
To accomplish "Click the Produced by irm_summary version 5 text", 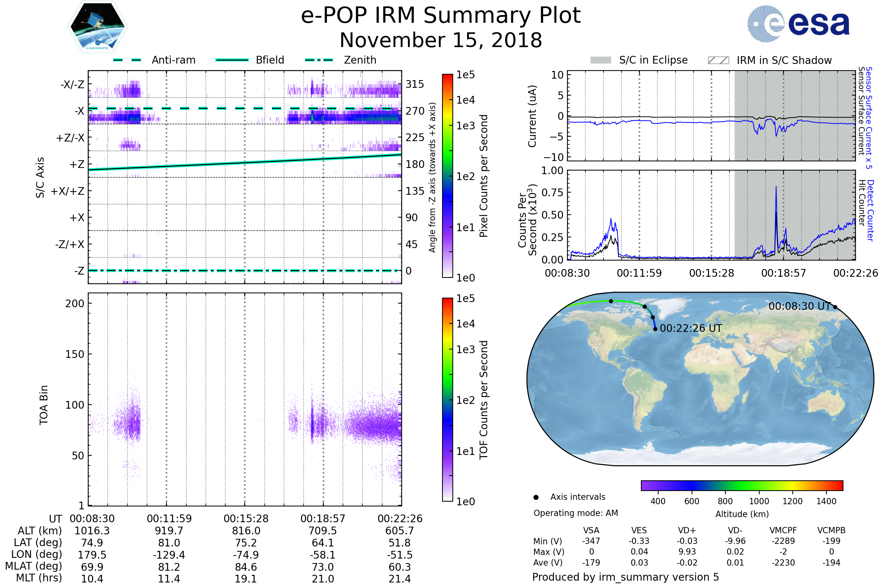I will pyautogui.click(x=625, y=577).
